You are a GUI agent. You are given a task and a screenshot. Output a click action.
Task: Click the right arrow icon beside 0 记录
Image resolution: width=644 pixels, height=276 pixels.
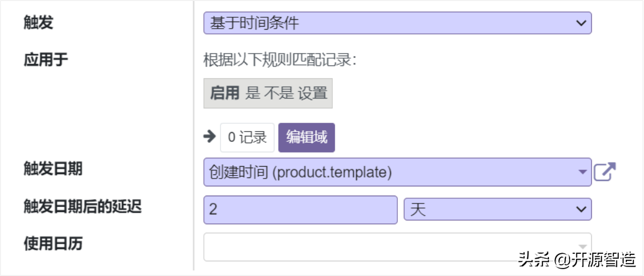coord(210,137)
